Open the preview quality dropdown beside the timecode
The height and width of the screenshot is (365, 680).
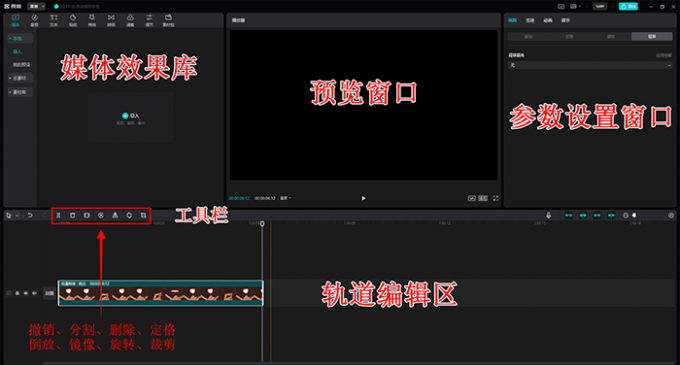click(285, 198)
